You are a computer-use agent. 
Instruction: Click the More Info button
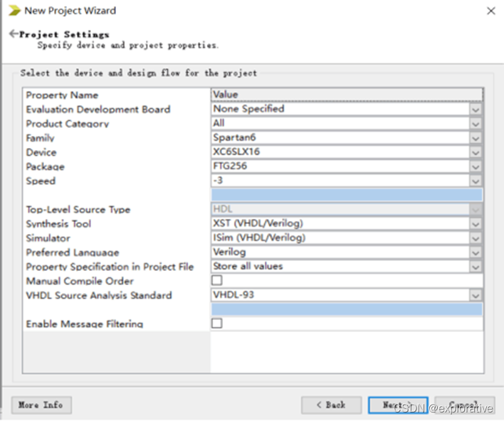click(41, 405)
